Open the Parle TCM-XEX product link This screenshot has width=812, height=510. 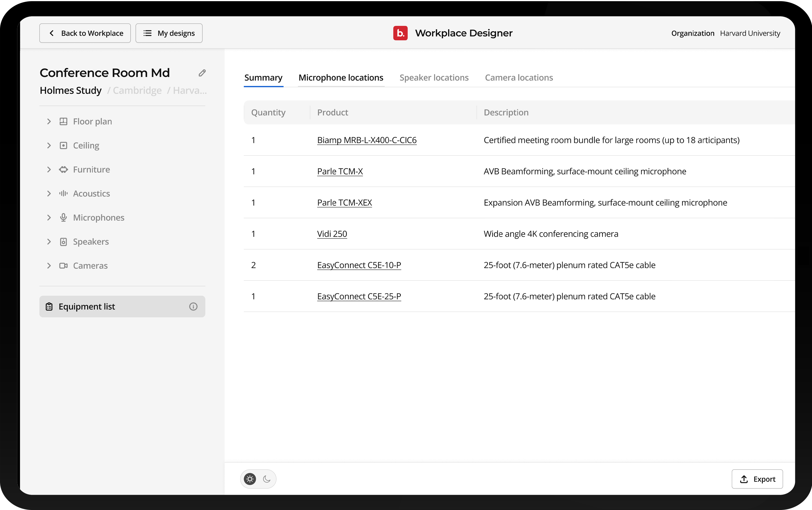tap(344, 202)
